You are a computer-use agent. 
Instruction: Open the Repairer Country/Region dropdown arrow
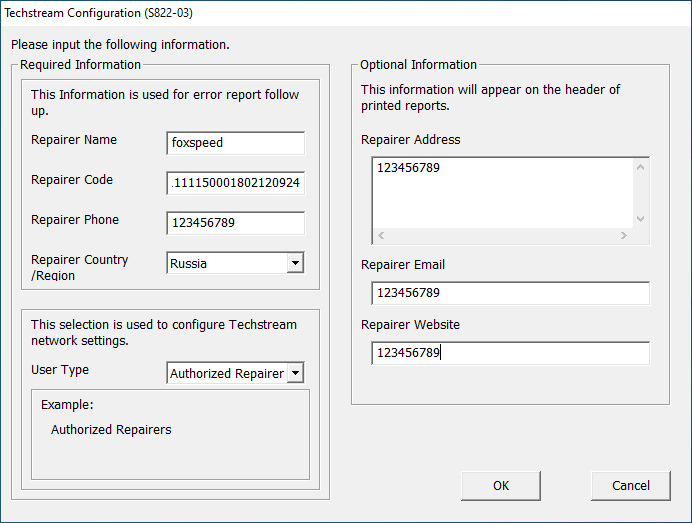coord(295,263)
